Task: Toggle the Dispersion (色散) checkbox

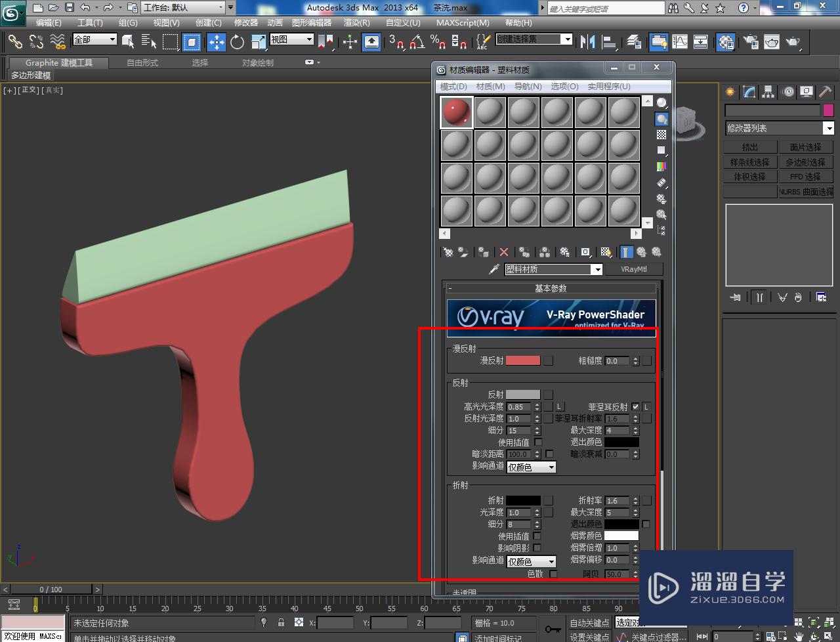Action: [553, 574]
